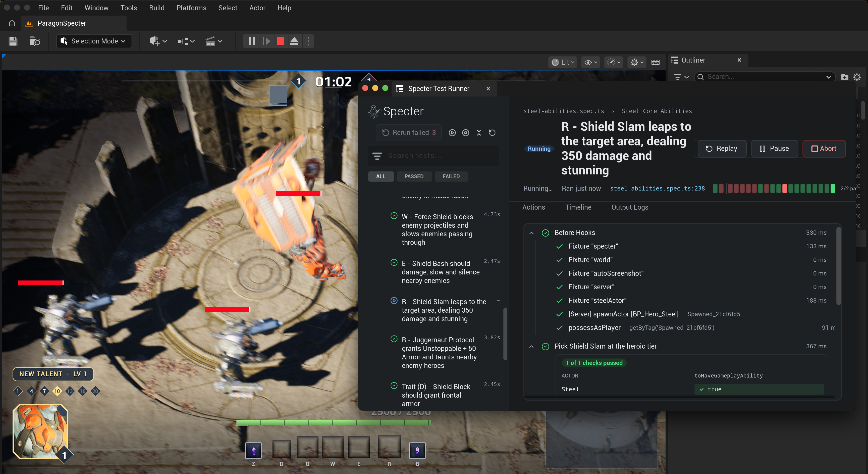Image resolution: width=868 pixels, height=474 pixels.
Task: Click the eject from player icon
Action: pyautogui.click(x=294, y=41)
